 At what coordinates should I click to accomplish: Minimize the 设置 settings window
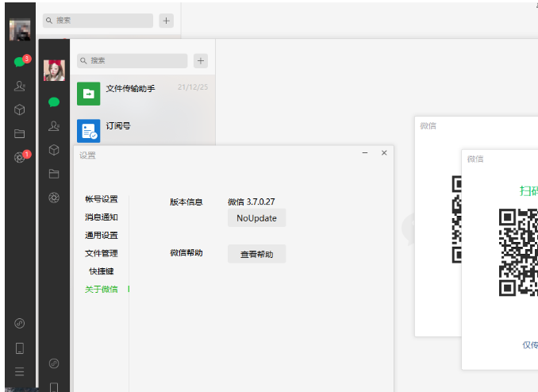tap(365, 152)
